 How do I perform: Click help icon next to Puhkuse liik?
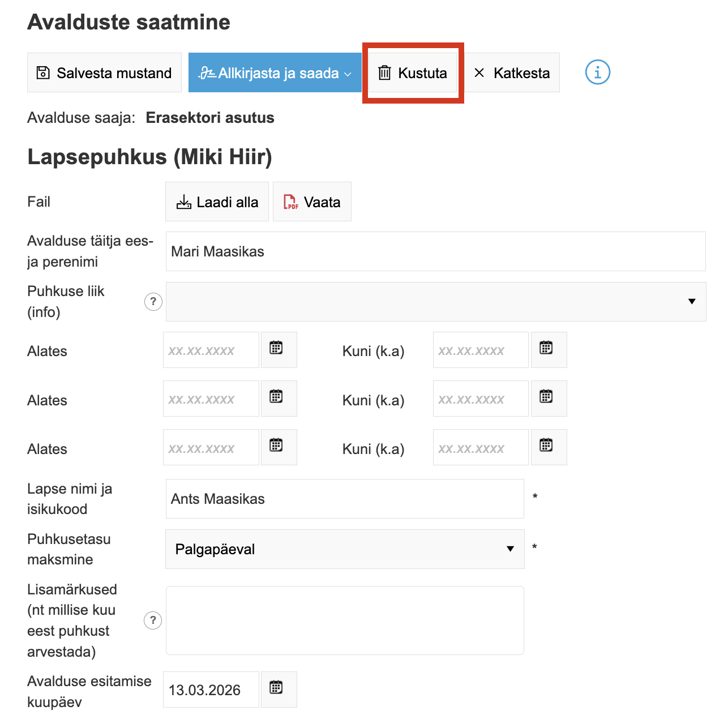(153, 302)
